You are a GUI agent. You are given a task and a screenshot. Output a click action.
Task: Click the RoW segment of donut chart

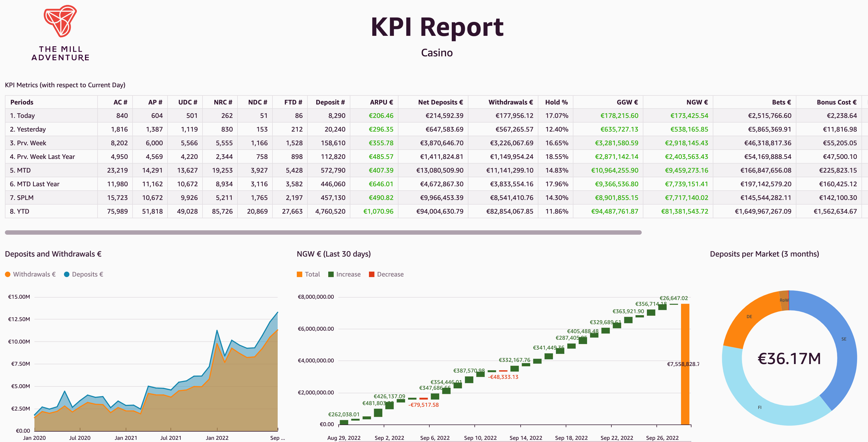(x=784, y=300)
